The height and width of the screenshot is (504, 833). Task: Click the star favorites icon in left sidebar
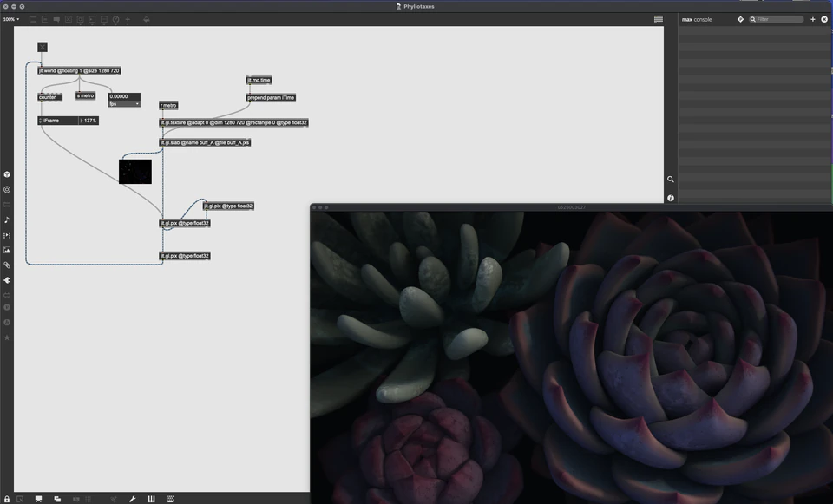pos(7,337)
